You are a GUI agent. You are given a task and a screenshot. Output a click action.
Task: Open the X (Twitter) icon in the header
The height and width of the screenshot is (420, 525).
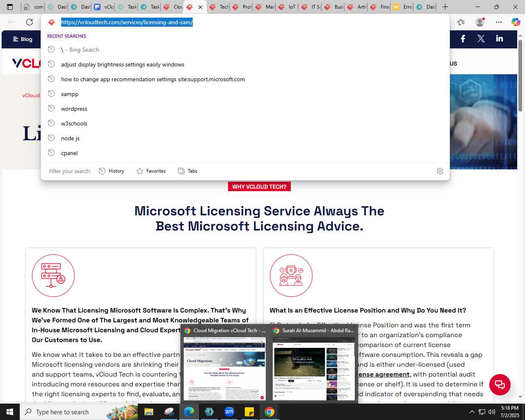(x=481, y=39)
